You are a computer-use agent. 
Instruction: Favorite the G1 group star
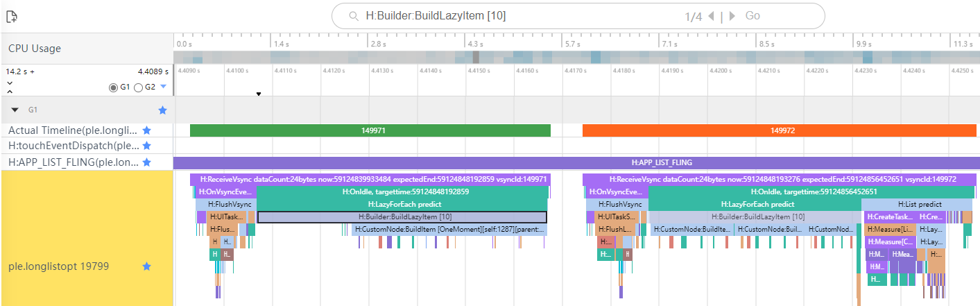pos(162,110)
